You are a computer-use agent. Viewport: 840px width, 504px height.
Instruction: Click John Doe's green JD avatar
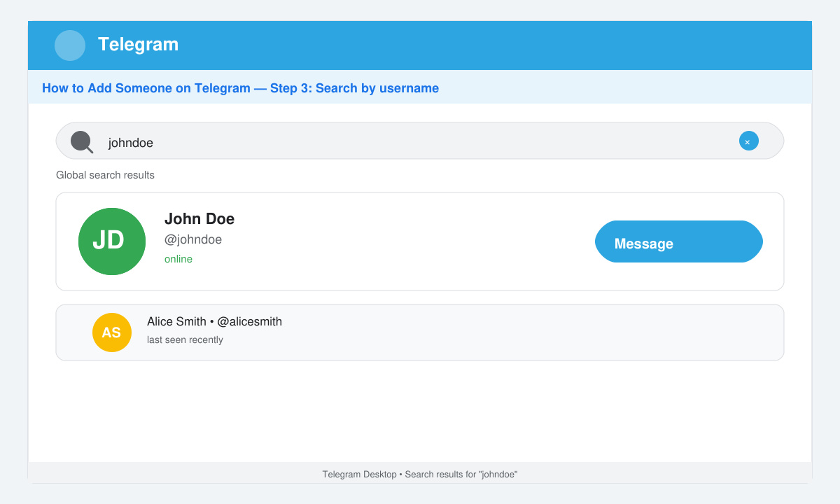click(x=112, y=241)
